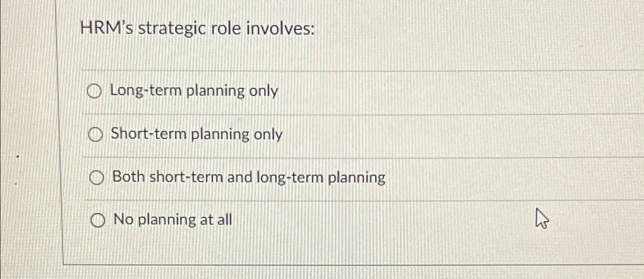
Task: Select the 'No planning at all' radio button
Action: [x=99, y=220]
